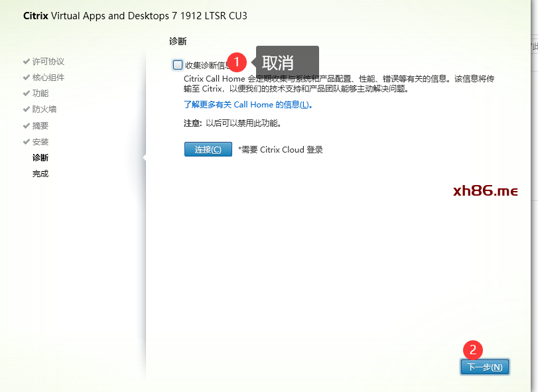Screen dimensions: 538x392
Task: Open 了解更多有关 Call Home 的信息 link
Action: [x=247, y=105]
